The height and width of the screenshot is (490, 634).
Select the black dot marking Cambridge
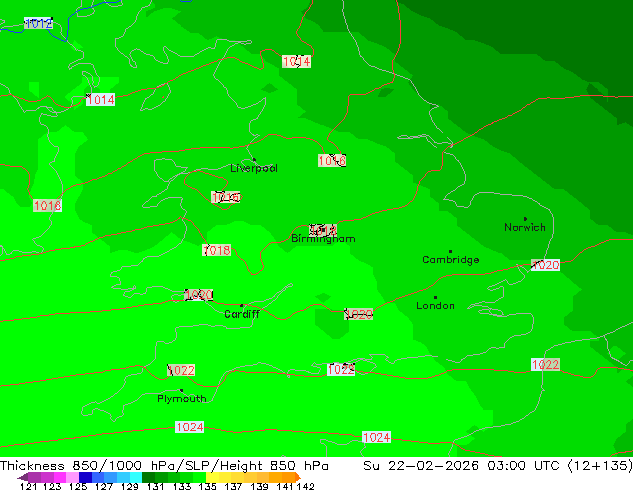coord(450,251)
